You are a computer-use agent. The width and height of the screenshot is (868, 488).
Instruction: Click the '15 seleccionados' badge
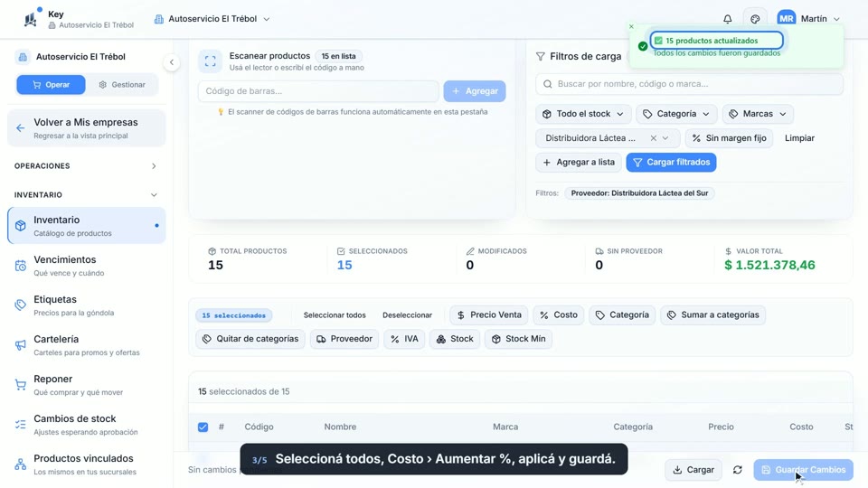[233, 315]
